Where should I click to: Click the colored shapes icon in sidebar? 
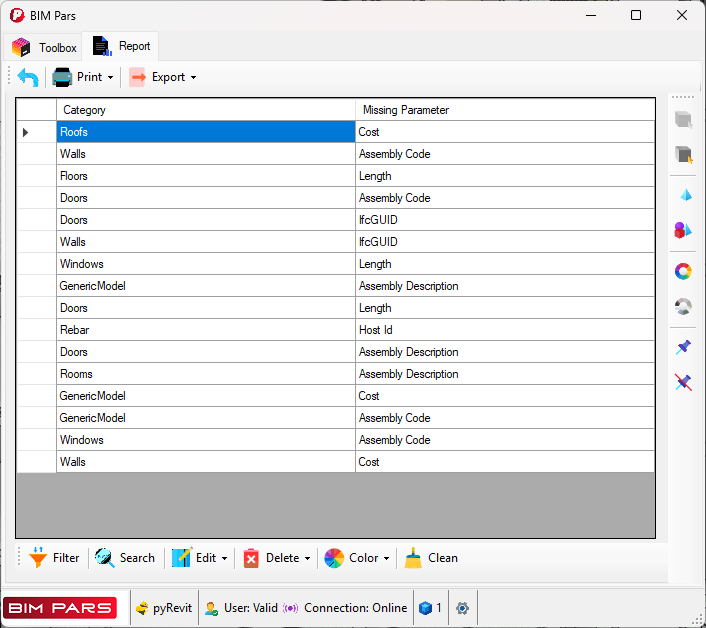click(x=683, y=231)
